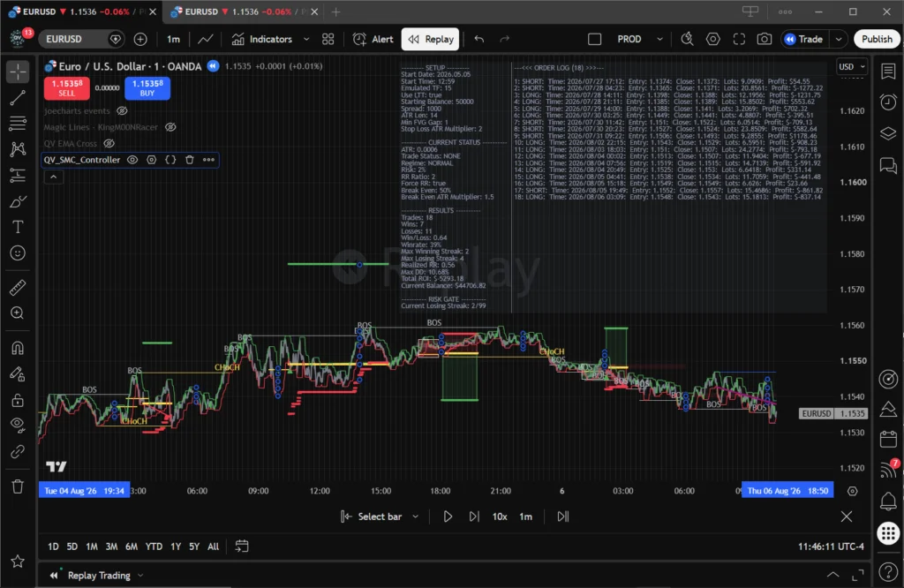Click the Publish button
The width and height of the screenshot is (904, 588).
[877, 39]
